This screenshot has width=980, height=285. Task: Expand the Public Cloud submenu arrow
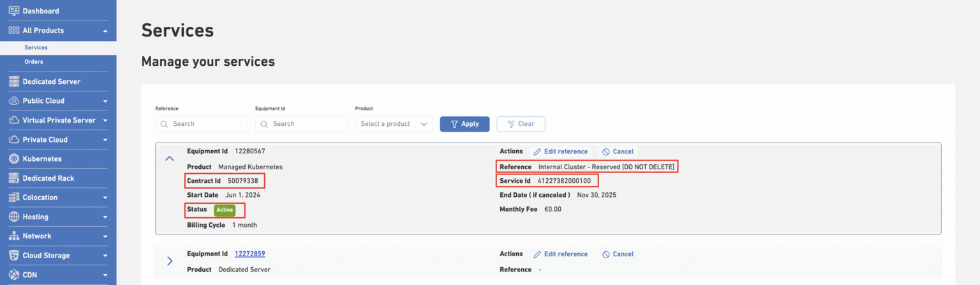(105, 101)
